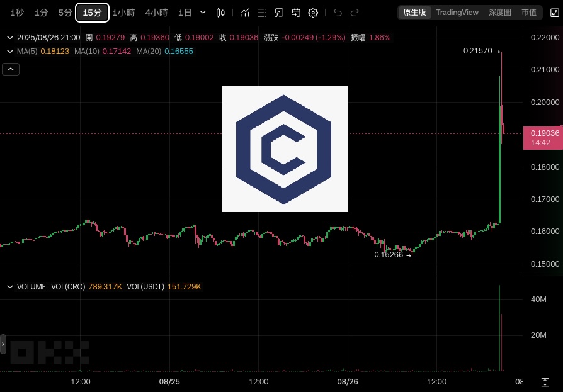Click the 振幅 value 1.86%
Screen dimensions: 563x392
click(380, 38)
